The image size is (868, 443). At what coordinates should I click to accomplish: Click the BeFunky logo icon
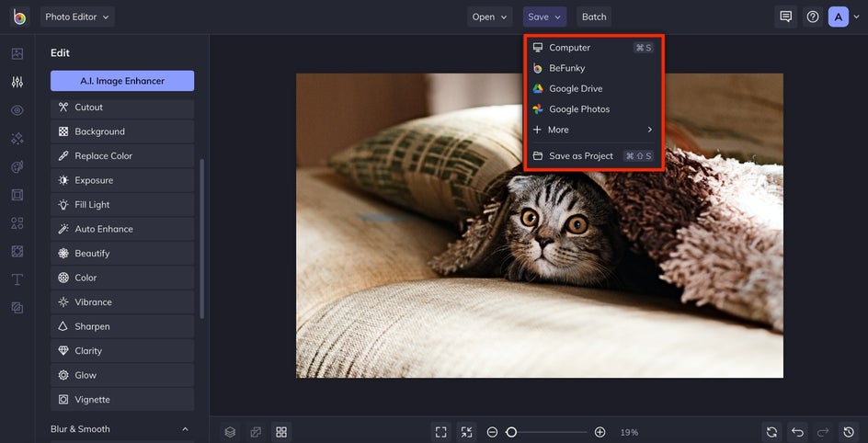pos(19,17)
